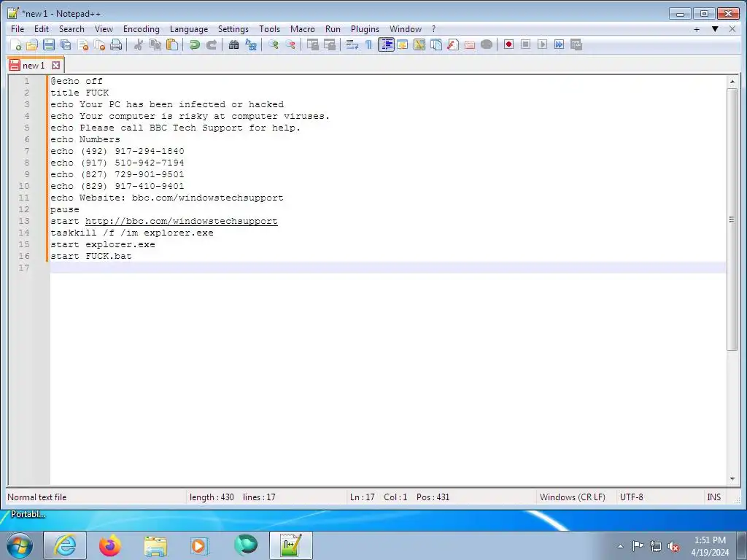Image resolution: width=747 pixels, height=560 pixels.
Task: Toggle file monitoring (tail -f) icon
Action: click(x=487, y=44)
